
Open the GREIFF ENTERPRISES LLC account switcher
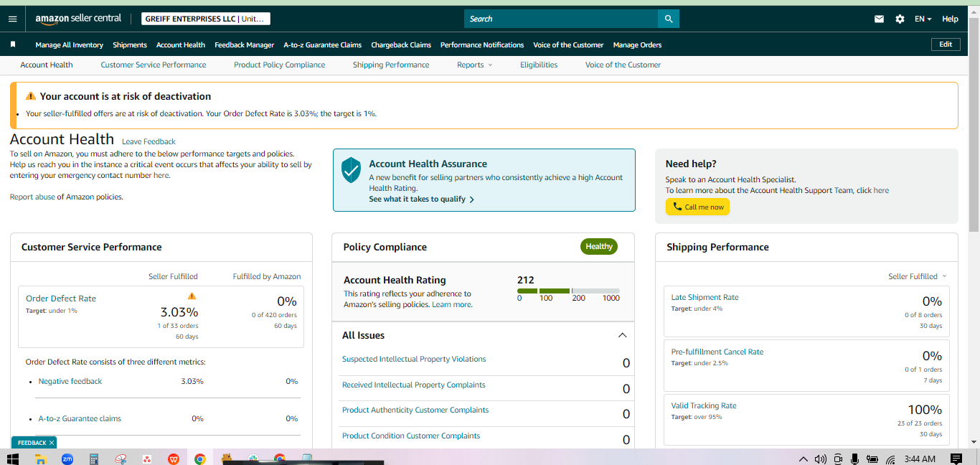(x=206, y=19)
